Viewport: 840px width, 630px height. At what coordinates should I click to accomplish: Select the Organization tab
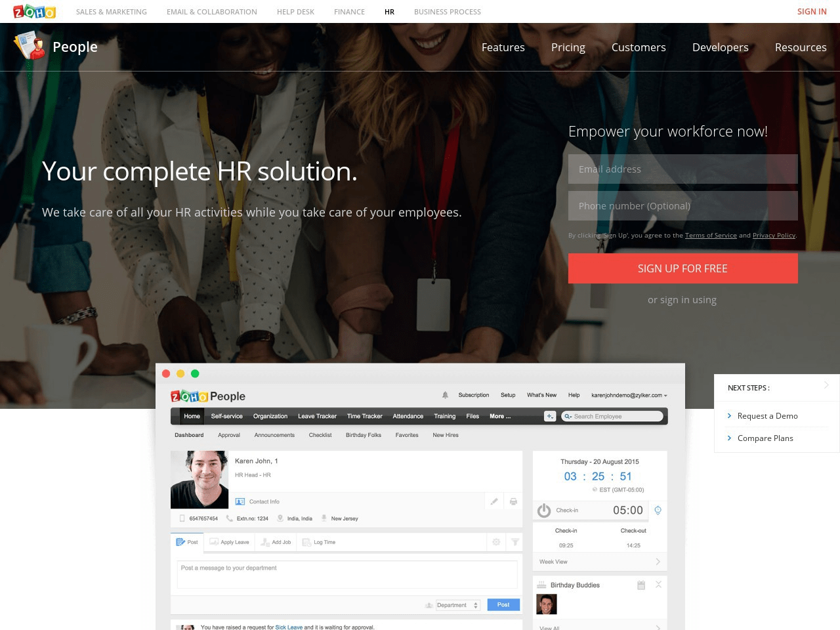pyautogui.click(x=270, y=416)
